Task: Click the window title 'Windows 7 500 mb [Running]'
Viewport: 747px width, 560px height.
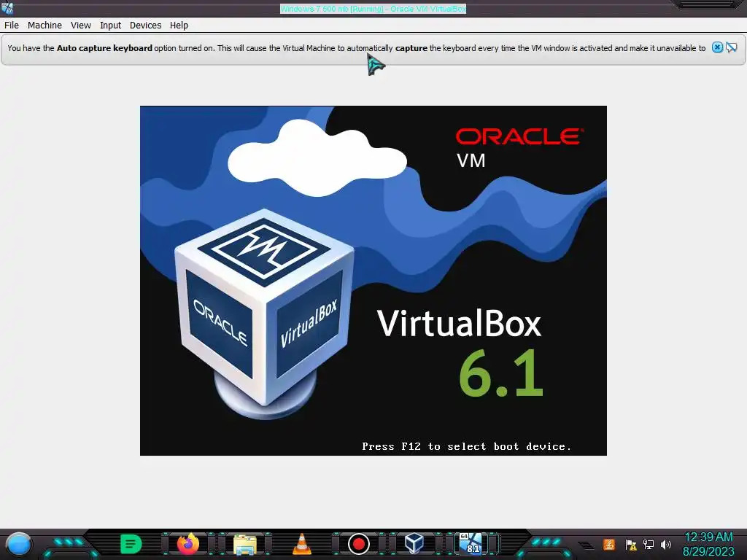Action: tap(332, 9)
